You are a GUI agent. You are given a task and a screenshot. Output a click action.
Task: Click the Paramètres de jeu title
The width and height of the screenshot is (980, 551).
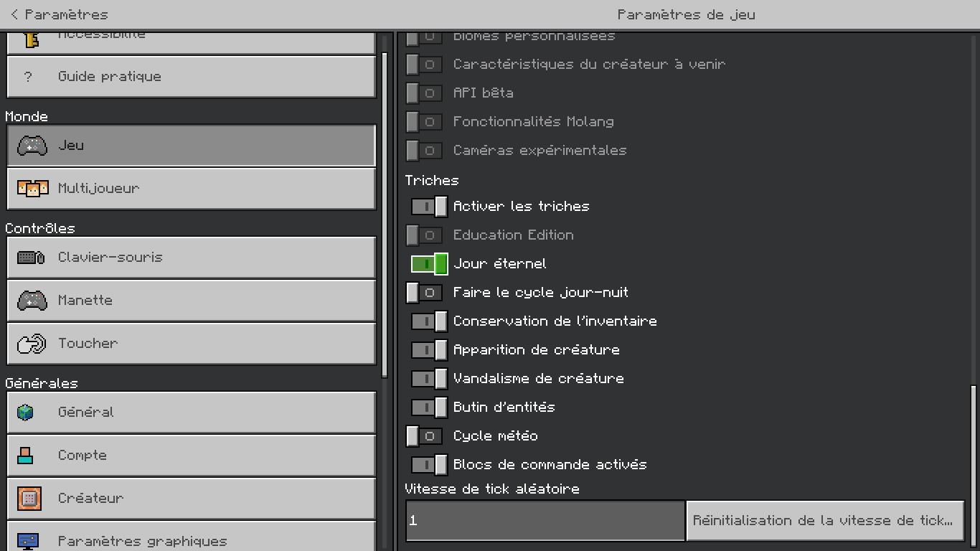[686, 14]
